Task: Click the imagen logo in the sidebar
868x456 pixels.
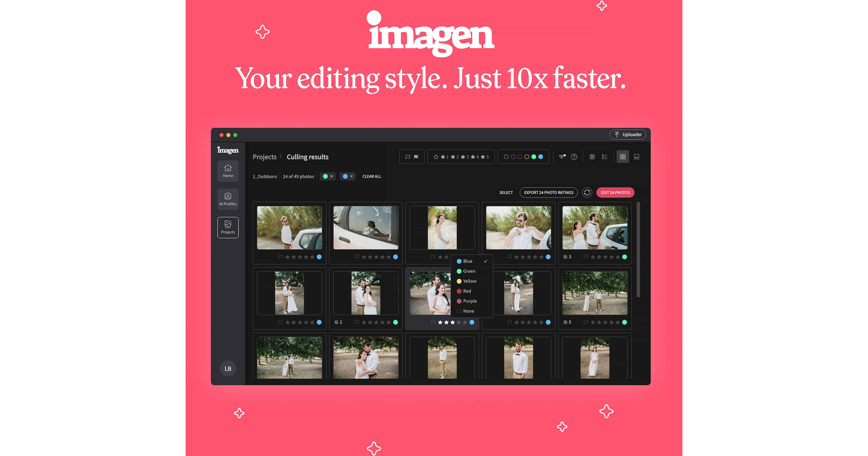Action: click(x=228, y=150)
